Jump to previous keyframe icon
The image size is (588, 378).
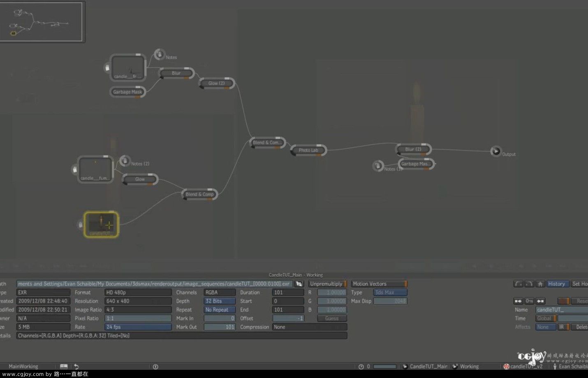pos(518,301)
